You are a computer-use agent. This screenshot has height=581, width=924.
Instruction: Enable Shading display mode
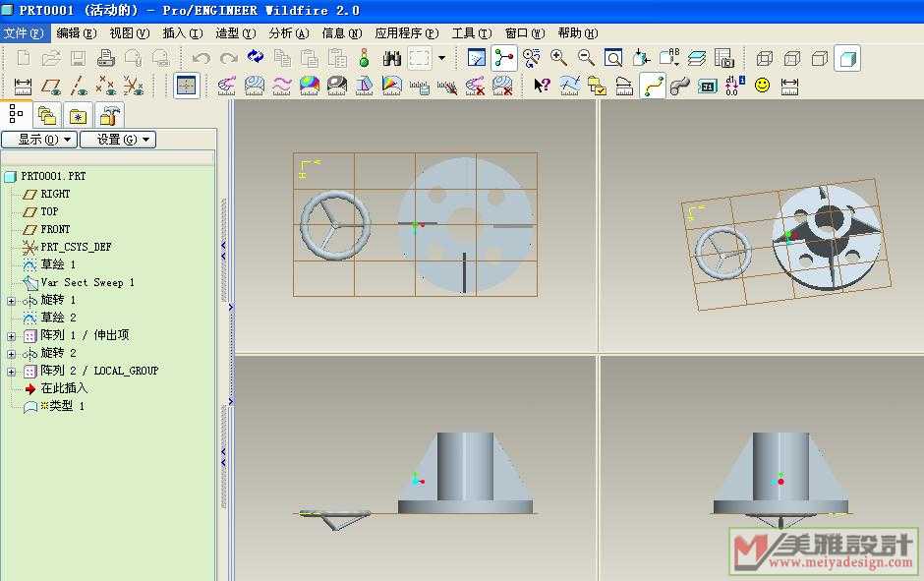click(x=846, y=59)
